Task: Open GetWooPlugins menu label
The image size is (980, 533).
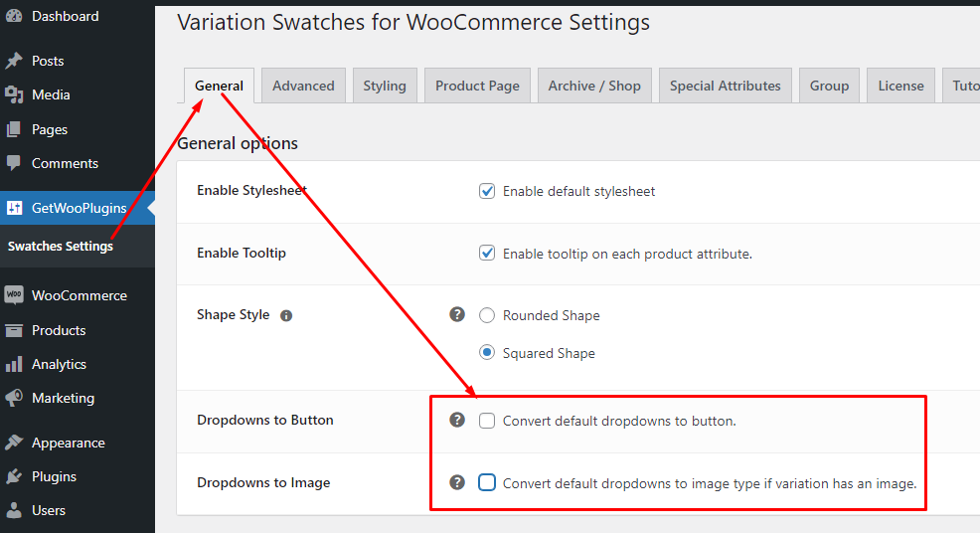Action: [79, 208]
